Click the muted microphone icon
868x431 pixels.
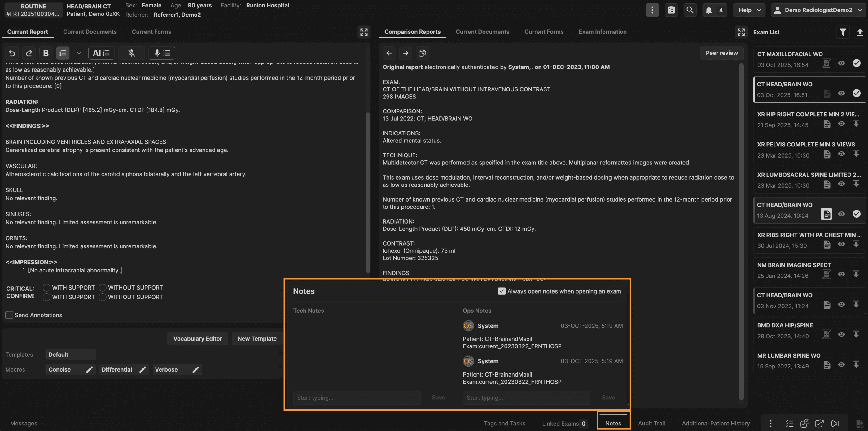131,53
